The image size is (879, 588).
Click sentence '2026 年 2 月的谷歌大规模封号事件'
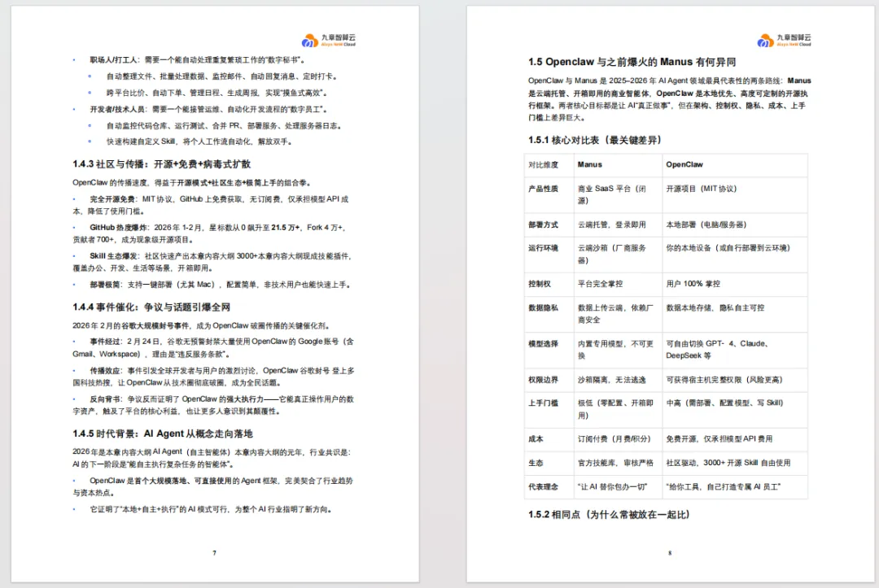click(x=202, y=326)
